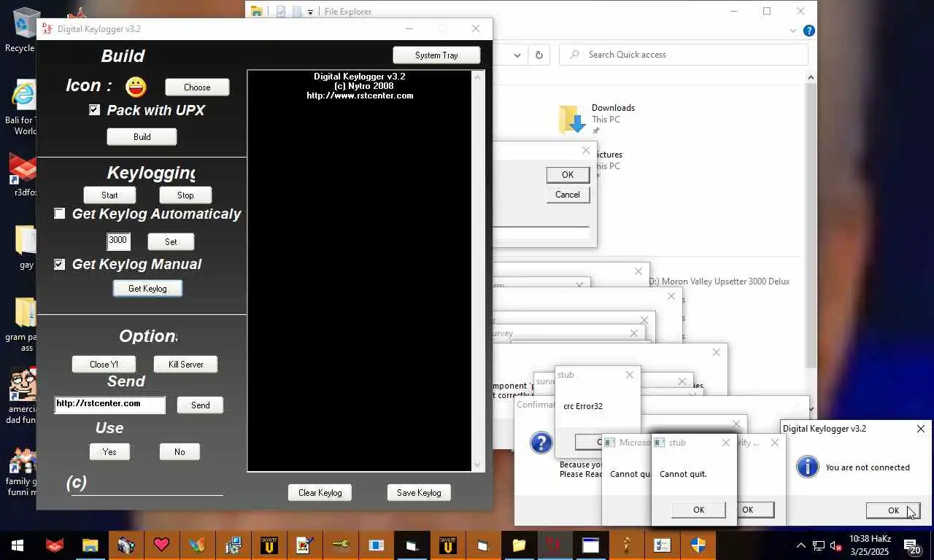Click the Set interval button
934x560 pixels.
pyautogui.click(x=171, y=242)
